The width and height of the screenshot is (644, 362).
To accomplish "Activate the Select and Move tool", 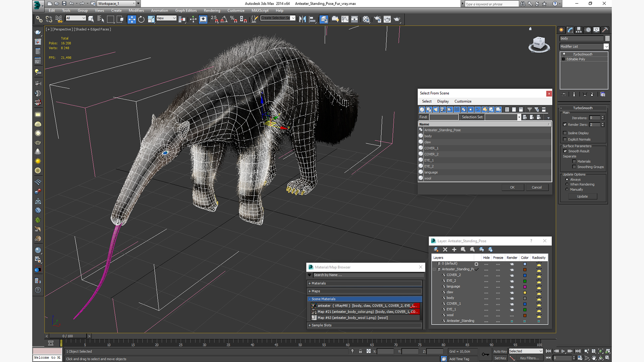I will 132,19.
